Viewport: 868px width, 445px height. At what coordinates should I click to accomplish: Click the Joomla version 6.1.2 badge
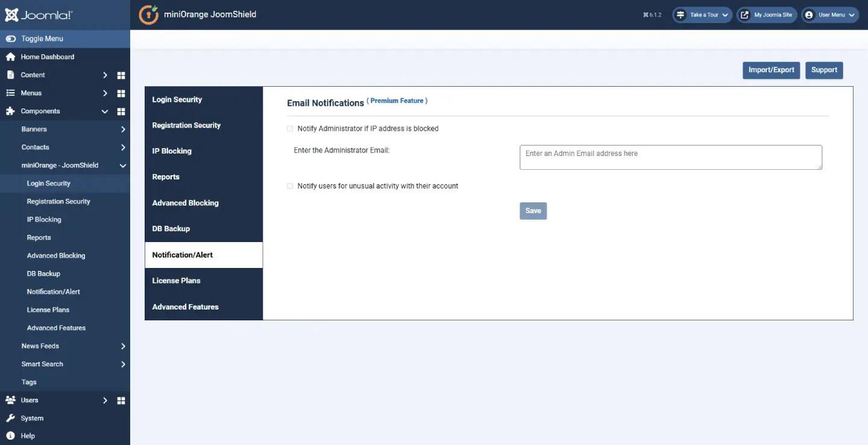coord(652,15)
